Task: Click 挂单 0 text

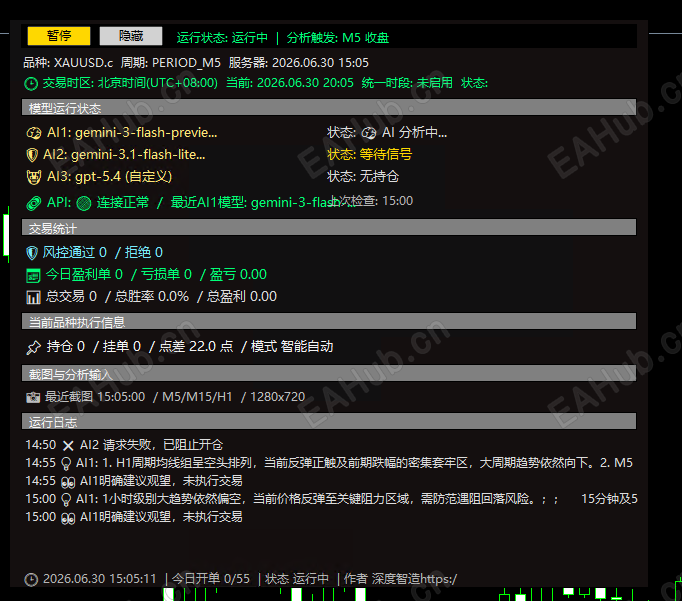Action: pos(122,347)
